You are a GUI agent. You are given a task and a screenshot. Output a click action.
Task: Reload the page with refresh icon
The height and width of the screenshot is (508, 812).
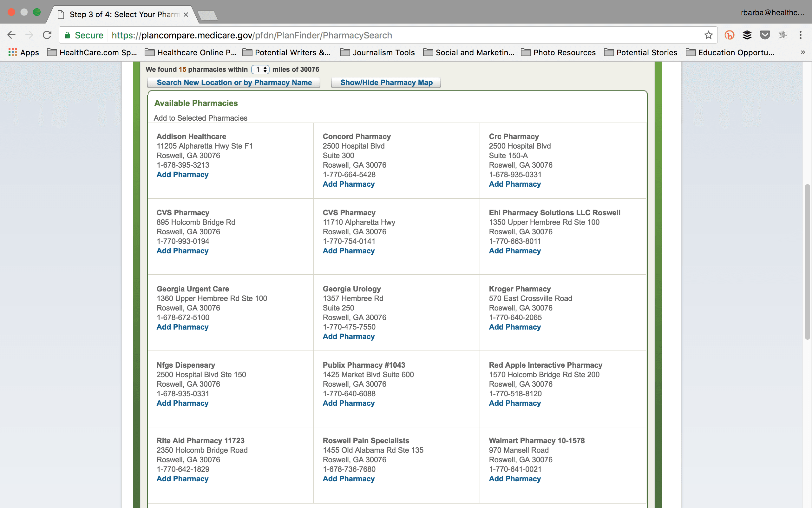pos(47,35)
